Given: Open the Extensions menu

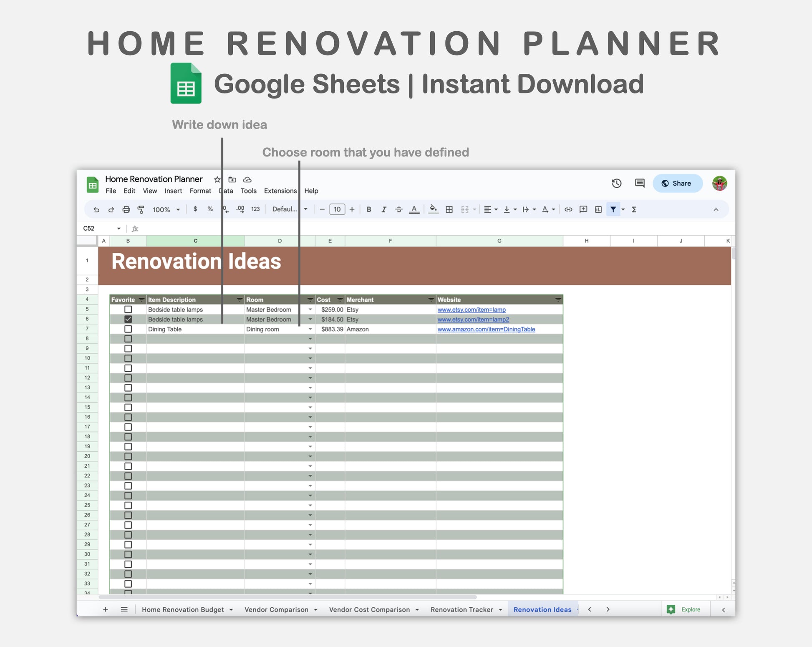Looking at the screenshot, I should point(280,191).
